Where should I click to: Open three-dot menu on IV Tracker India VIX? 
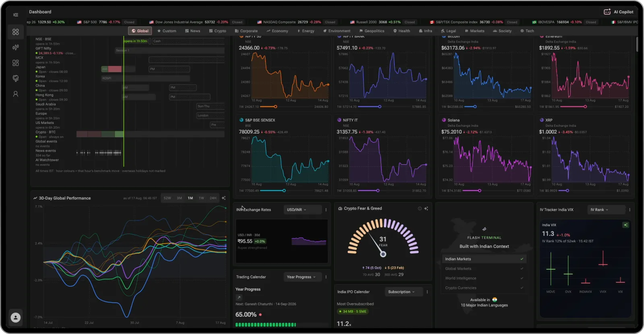click(630, 210)
